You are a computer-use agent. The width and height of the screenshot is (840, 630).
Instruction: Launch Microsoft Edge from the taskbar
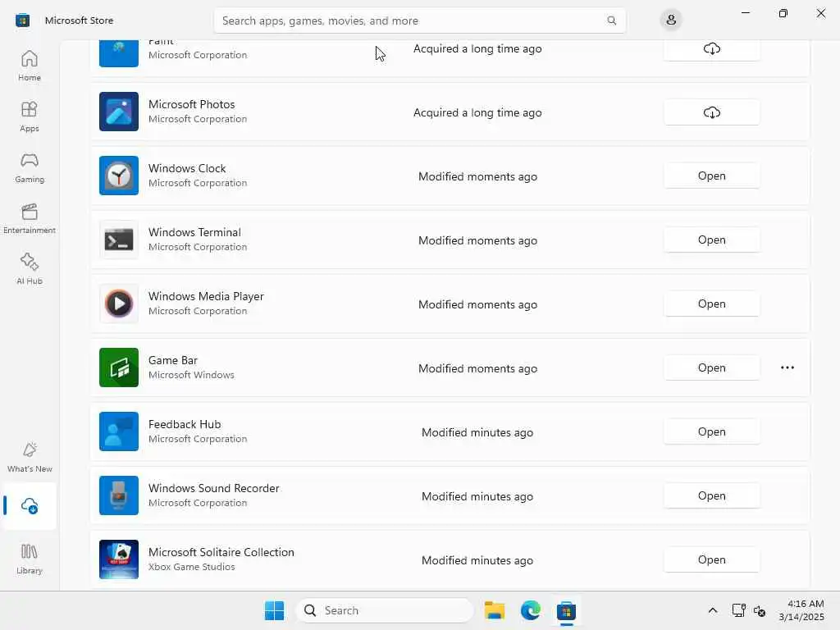[x=531, y=610]
